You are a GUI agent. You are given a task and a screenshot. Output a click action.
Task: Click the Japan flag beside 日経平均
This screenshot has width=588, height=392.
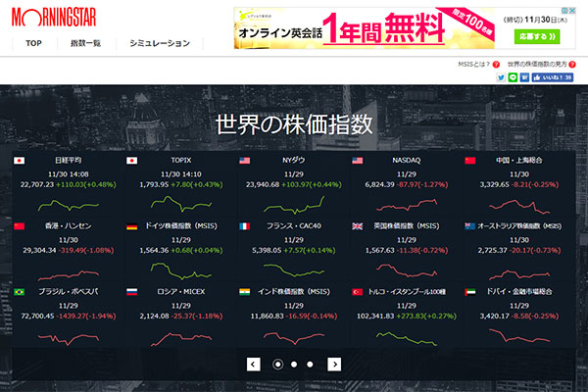(x=20, y=161)
